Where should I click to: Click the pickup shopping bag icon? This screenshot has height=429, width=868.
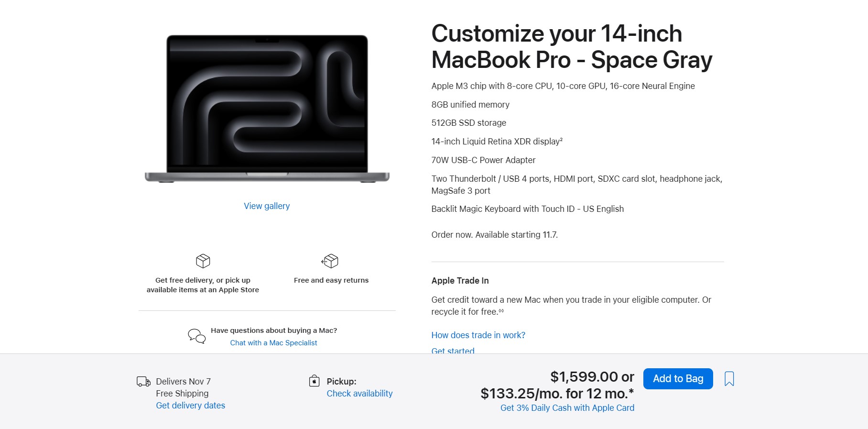click(314, 381)
